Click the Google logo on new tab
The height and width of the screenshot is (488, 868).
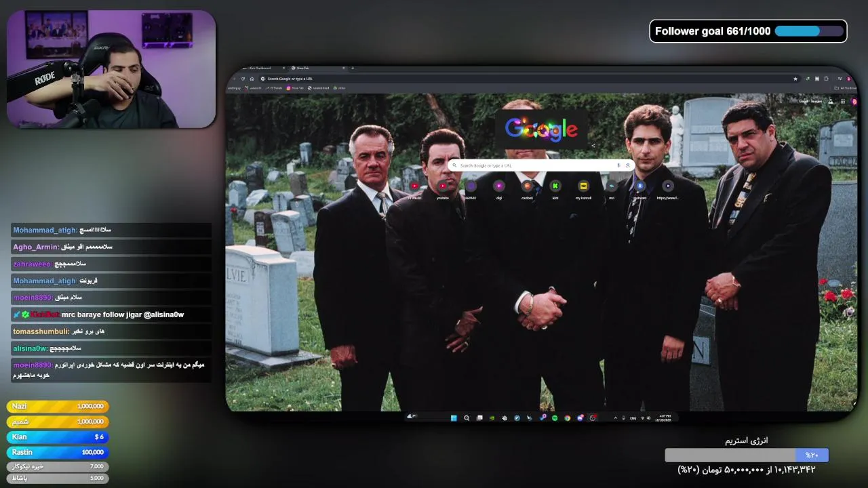[541, 128]
